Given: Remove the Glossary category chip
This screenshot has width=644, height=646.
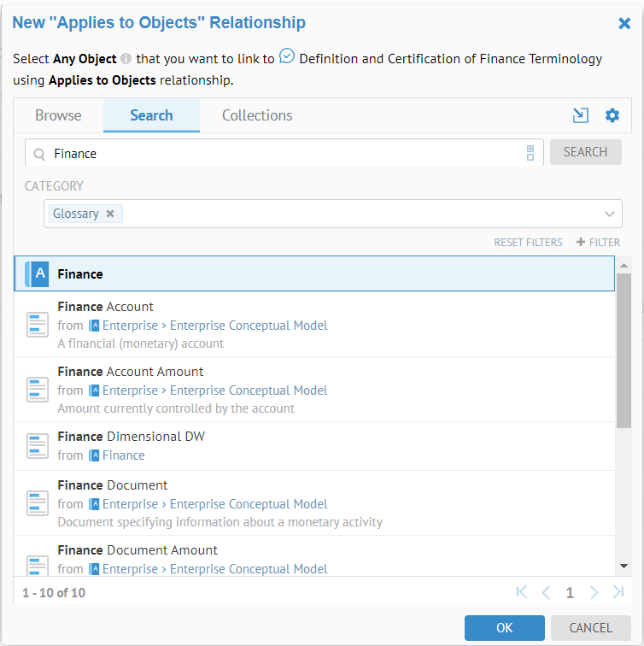Looking at the screenshot, I should [110, 214].
